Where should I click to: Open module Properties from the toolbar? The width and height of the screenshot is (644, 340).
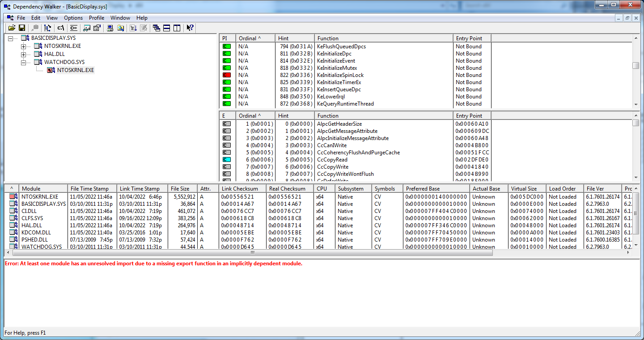coord(97,28)
